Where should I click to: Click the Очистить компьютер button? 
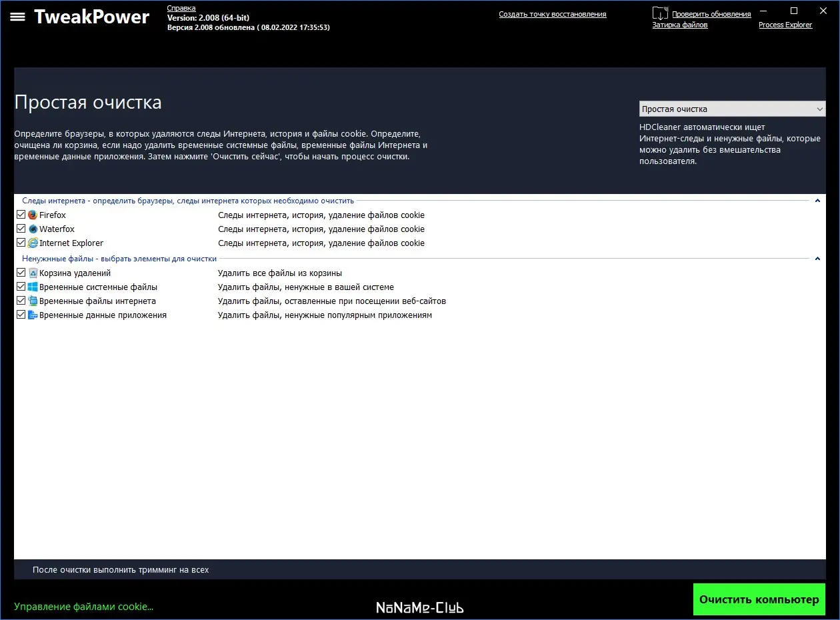click(759, 599)
